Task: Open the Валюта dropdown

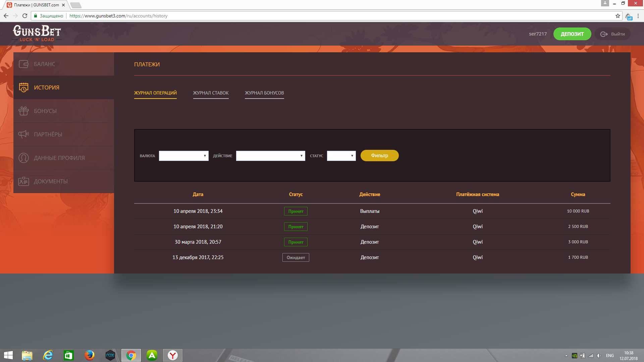Action: [183, 156]
